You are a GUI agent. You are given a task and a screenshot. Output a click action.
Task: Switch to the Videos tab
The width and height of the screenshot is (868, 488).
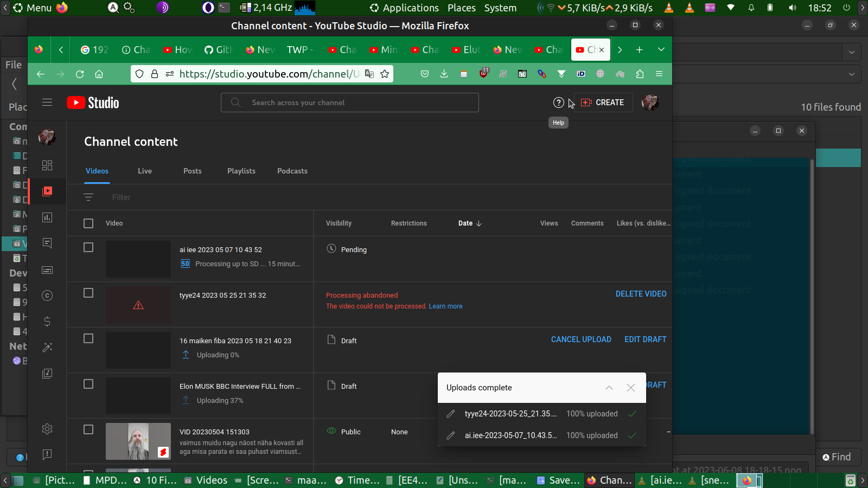97,171
